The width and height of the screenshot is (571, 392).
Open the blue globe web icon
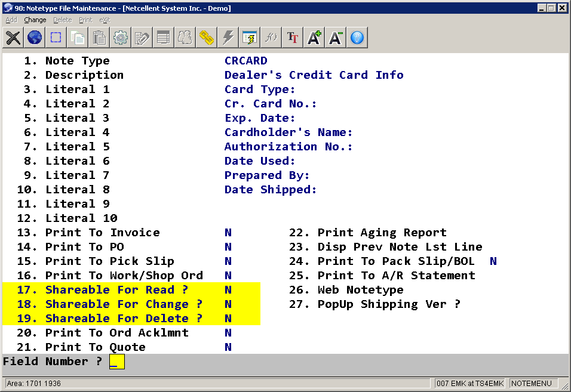(x=35, y=38)
